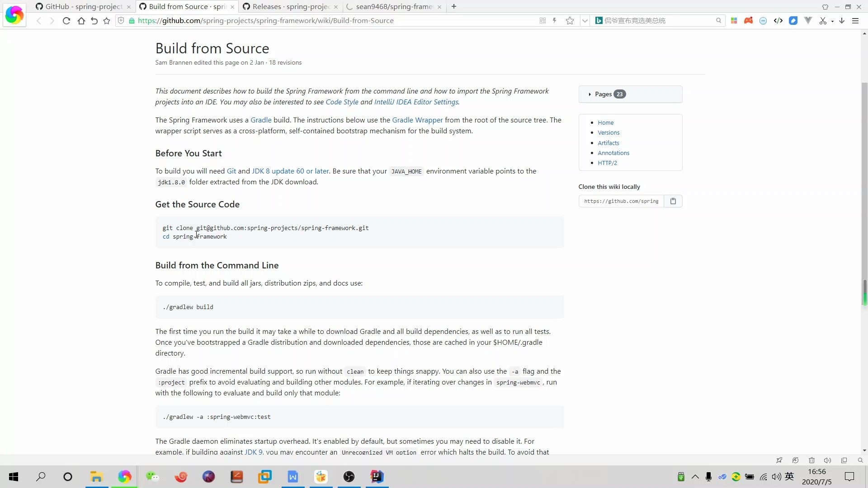Bookmark the page with the address bar star

[x=570, y=21]
